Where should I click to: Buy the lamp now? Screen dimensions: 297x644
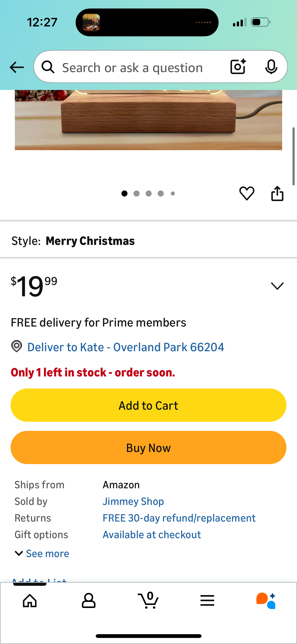pos(148,448)
